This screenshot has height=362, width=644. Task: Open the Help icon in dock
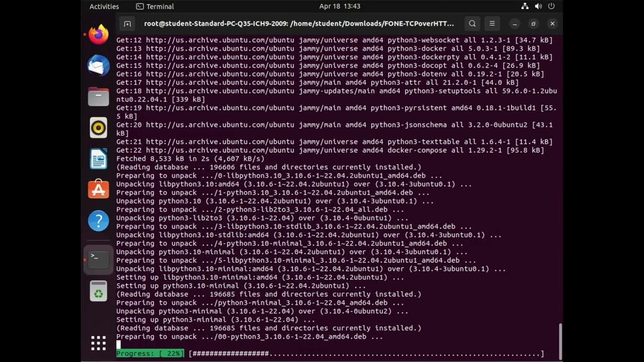coord(99,221)
